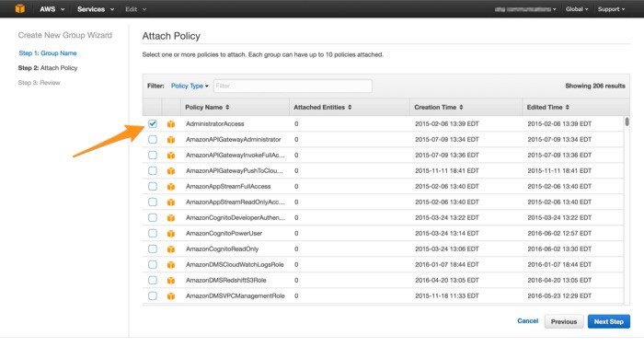
Task: Sort table by Policy Name column
Action: [x=207, y=108]
